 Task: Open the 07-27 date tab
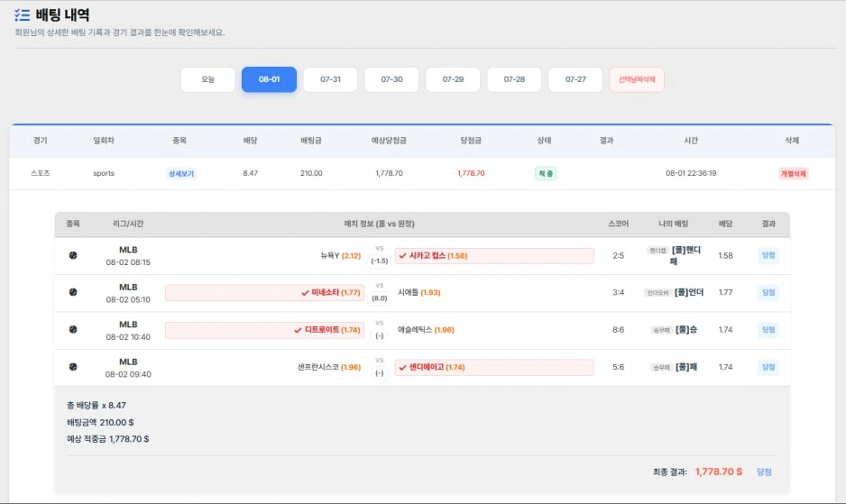click(575, 79)
